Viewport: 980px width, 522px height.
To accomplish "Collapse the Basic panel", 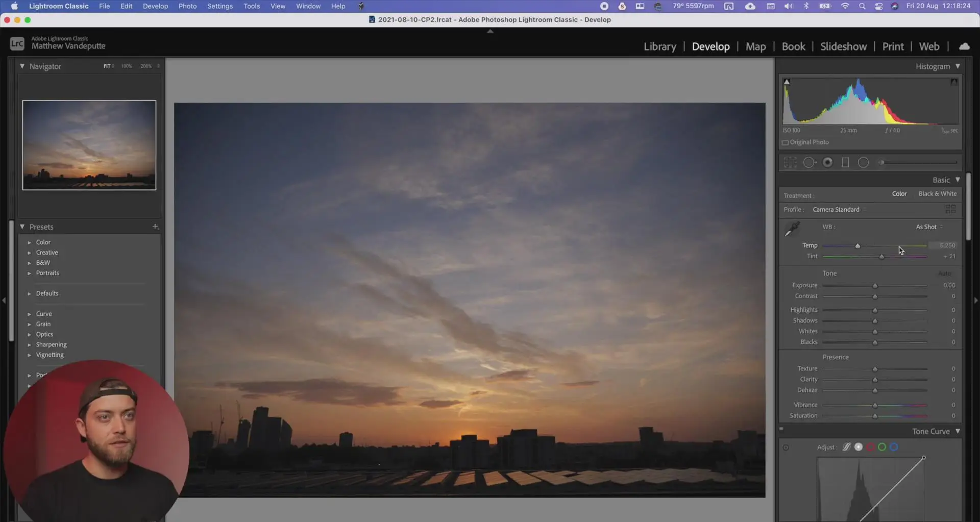I will point(958,180).
